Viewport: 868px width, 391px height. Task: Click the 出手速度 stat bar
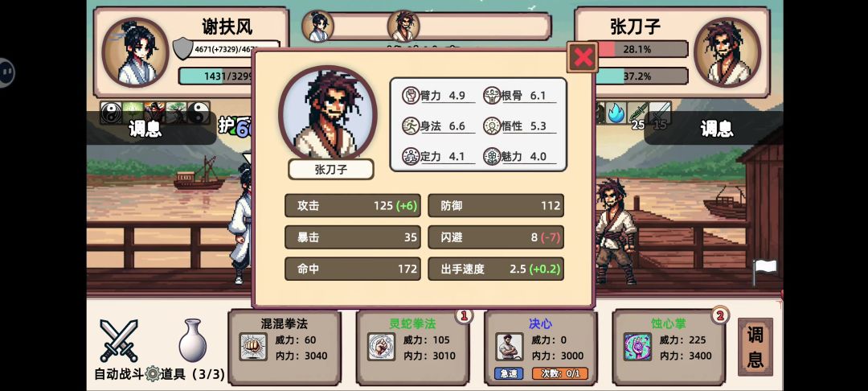tap(496, 270)
